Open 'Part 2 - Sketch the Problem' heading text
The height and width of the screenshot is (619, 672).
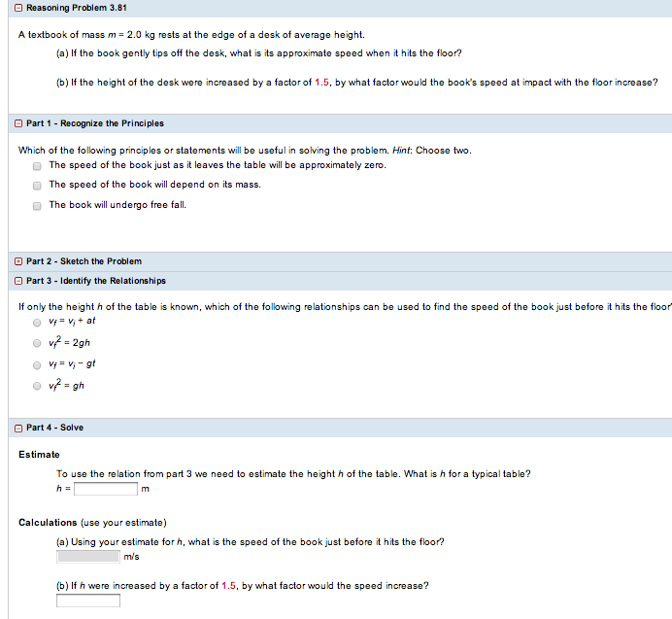click(84, 261)
